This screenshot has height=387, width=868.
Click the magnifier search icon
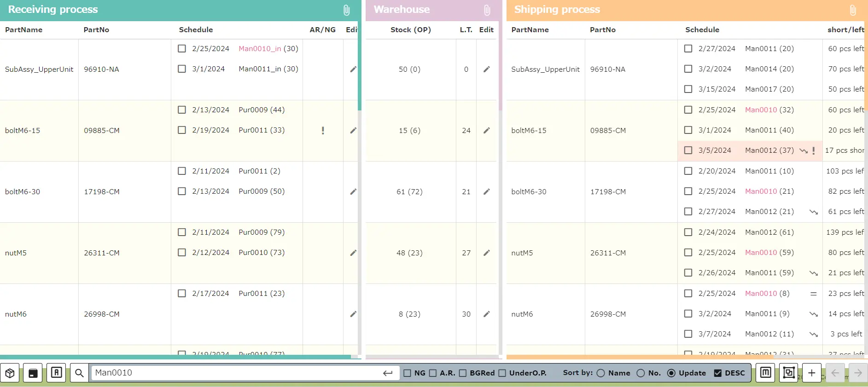(x=79, y=373)
